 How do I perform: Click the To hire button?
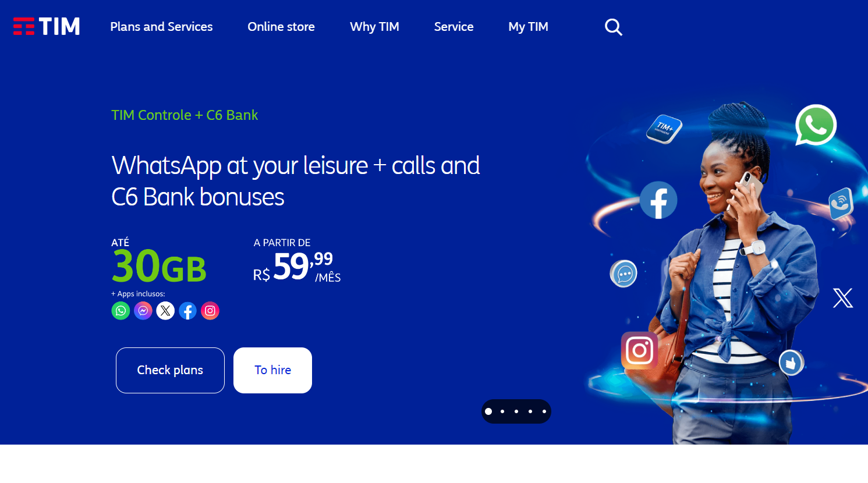pyautogui.click(x=272, y=370)
